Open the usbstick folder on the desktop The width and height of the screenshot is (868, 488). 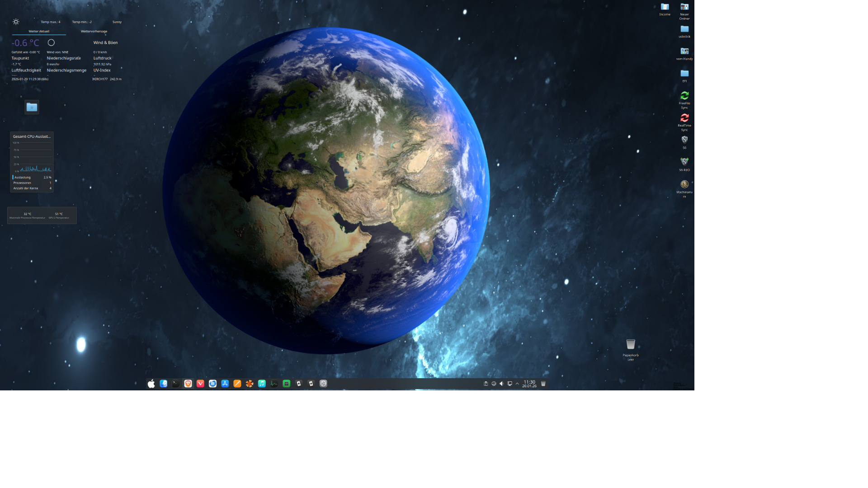point(684,29)
